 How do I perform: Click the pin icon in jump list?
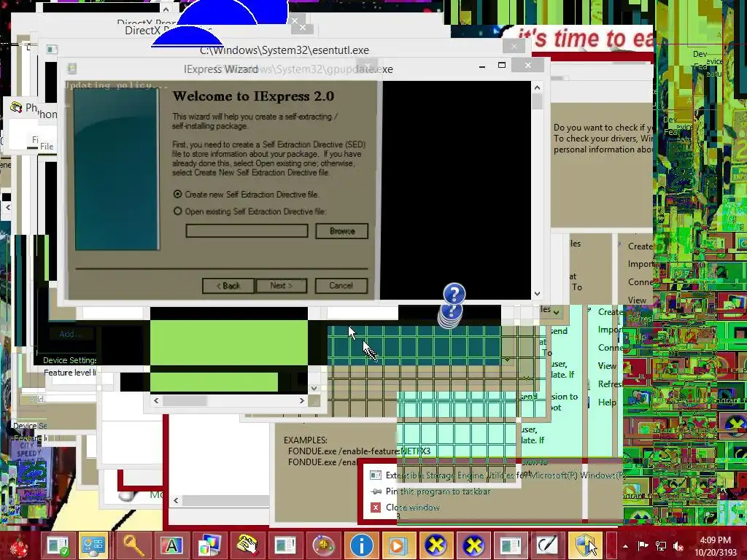[x=376, y=491]
